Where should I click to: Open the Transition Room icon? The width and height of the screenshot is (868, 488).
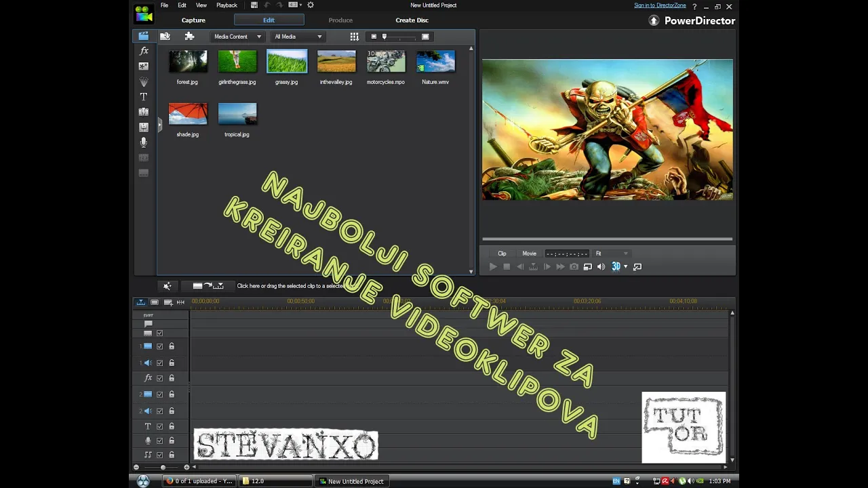coord(144,112)
